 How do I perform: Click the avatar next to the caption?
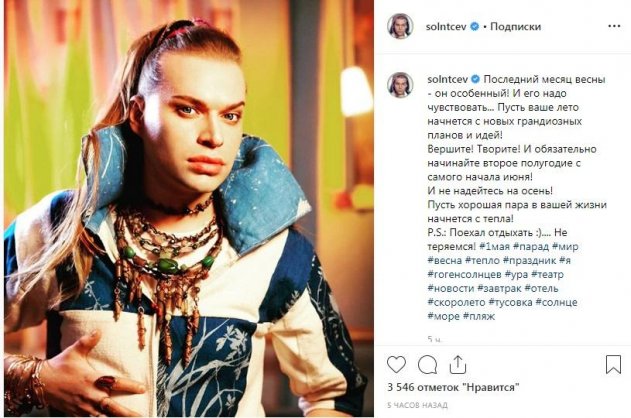(x=400, y=85)
